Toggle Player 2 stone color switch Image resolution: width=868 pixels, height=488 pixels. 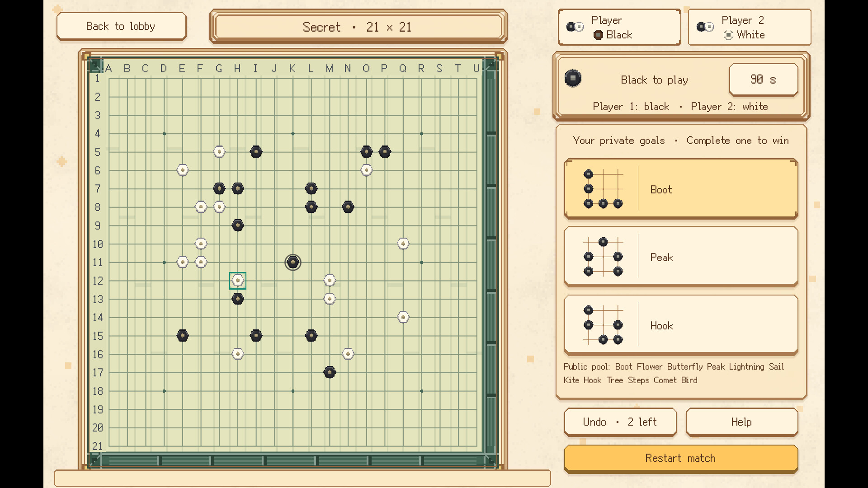point(705,27)
